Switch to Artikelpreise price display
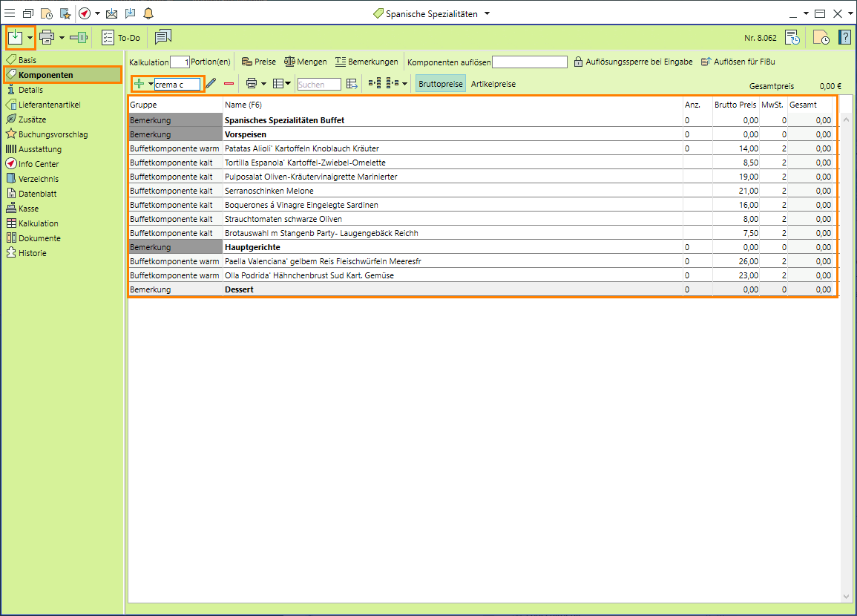Screen dimensions: 857x616 point(493,84)
